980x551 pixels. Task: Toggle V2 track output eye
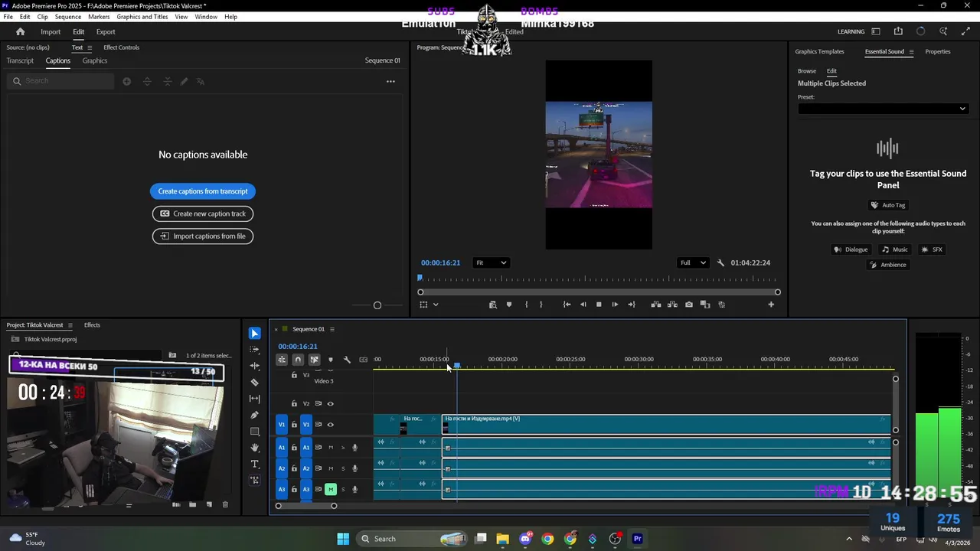(331, 403)
